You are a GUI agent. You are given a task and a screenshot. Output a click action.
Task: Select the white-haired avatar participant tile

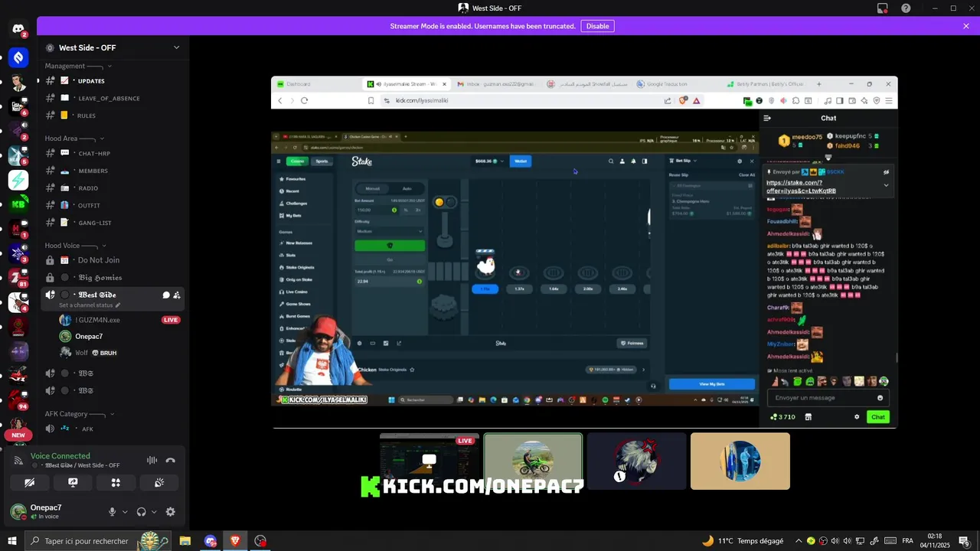pyautogui.click(x=636, y=461)
